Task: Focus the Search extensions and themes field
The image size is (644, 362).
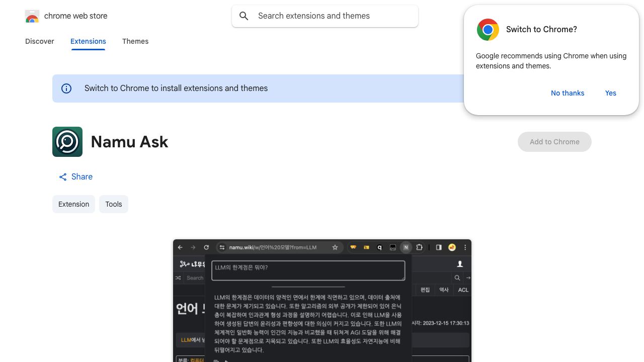Action: (x=325, y=16)
